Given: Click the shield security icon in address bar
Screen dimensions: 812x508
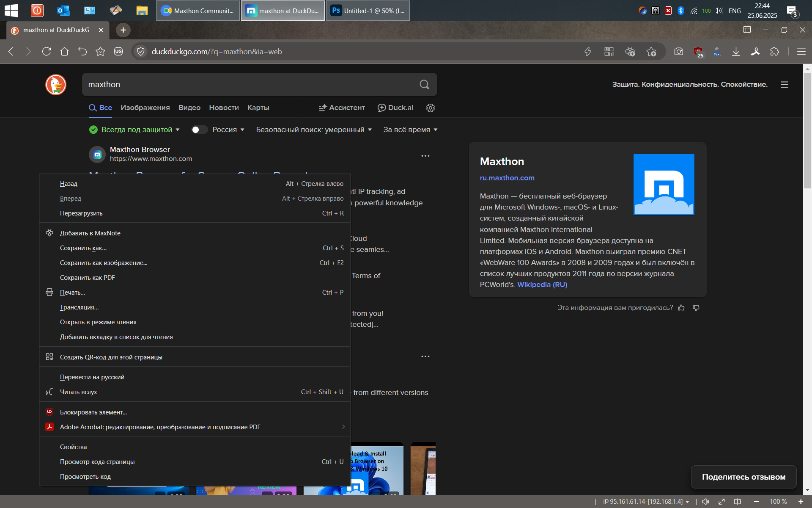Looking at the screenshot, I should [141, 52].
